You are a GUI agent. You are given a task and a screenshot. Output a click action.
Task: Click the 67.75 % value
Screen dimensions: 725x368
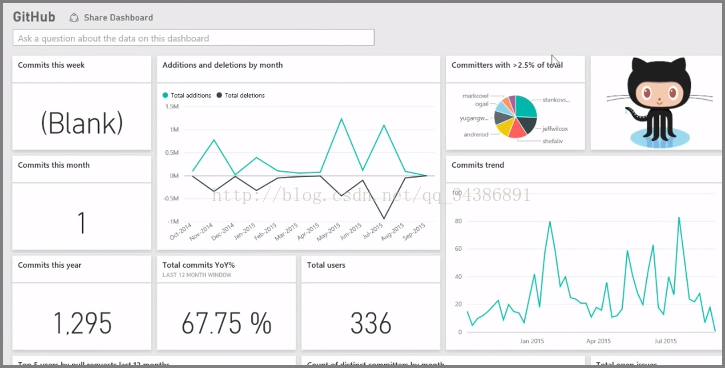click(x=227, y=323)
